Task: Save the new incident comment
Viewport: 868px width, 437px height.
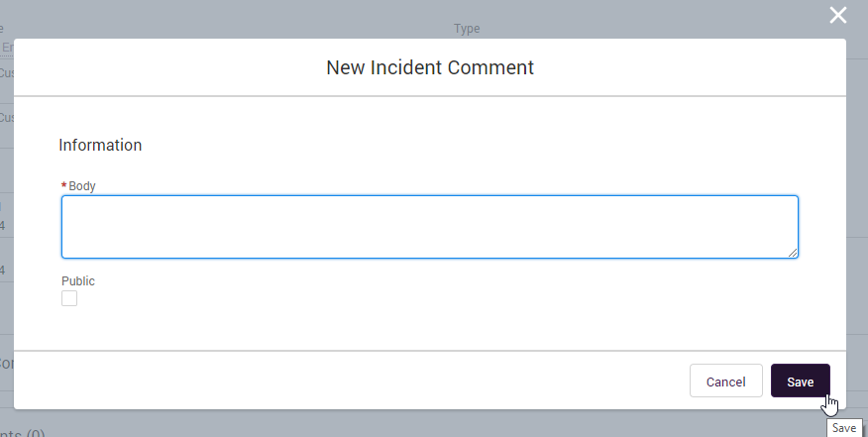Action: [x=800, y=382]
